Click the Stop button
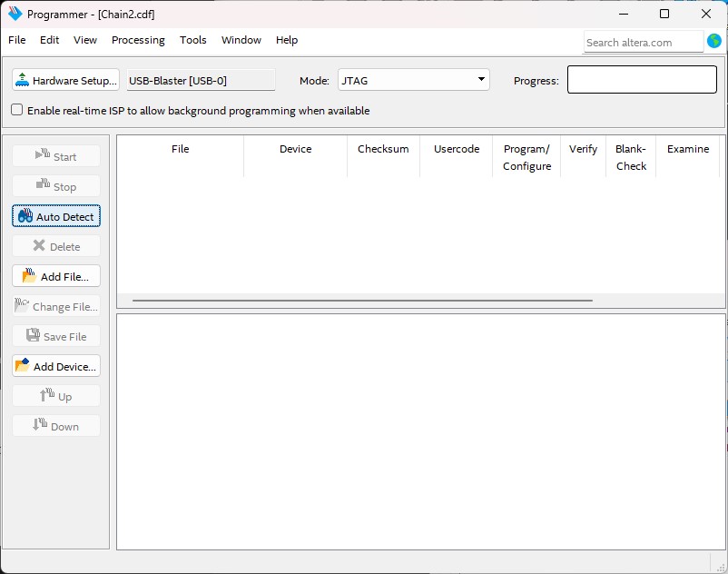728x574 pixels. click(56, 186)
